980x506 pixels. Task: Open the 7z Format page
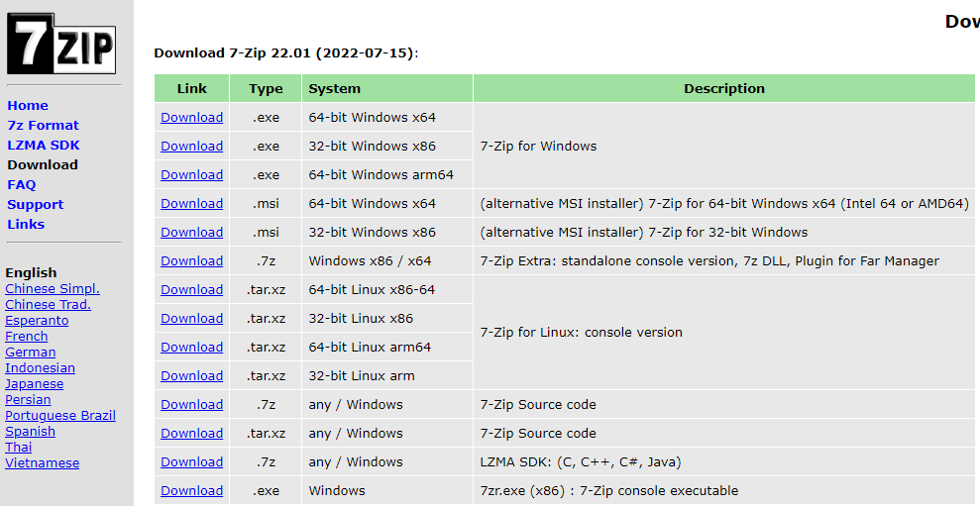click(x=44, y=126)
